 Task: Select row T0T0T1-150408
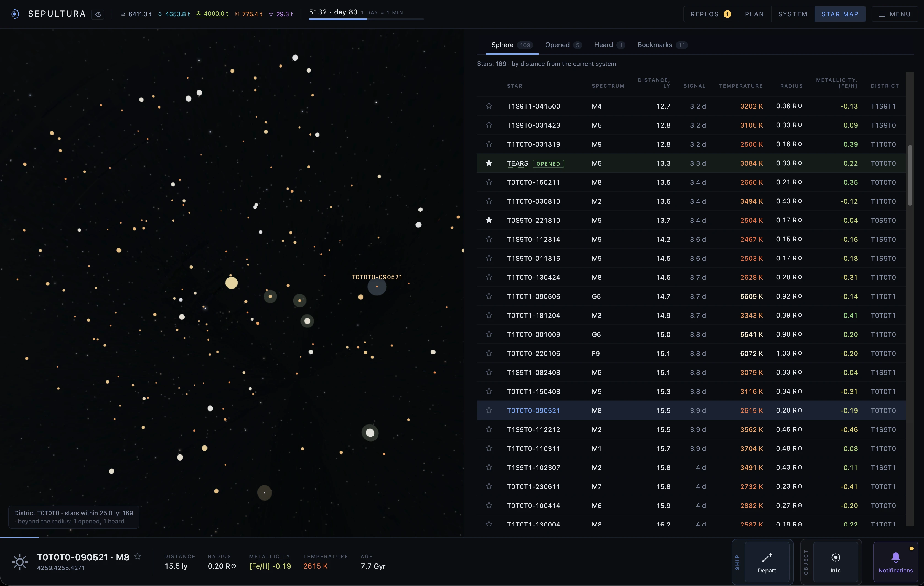pos(691,391)
